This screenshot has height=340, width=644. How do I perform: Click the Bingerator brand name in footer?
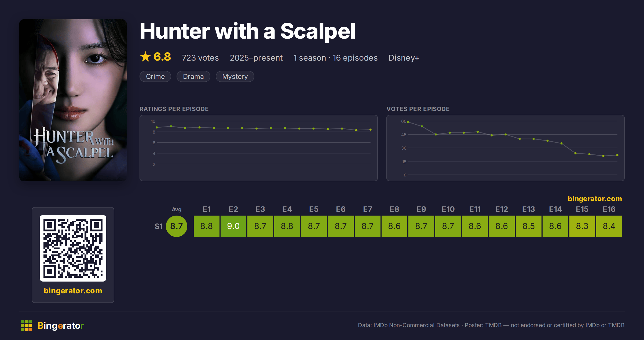(x=61, y=326)
